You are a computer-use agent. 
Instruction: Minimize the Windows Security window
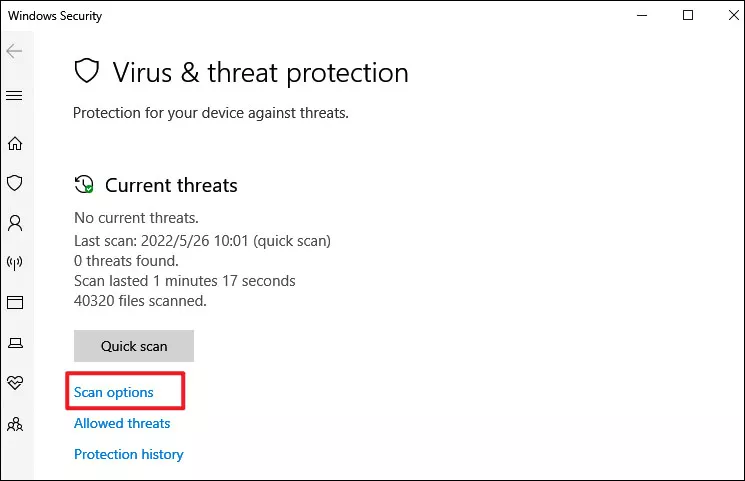(642, 16)
